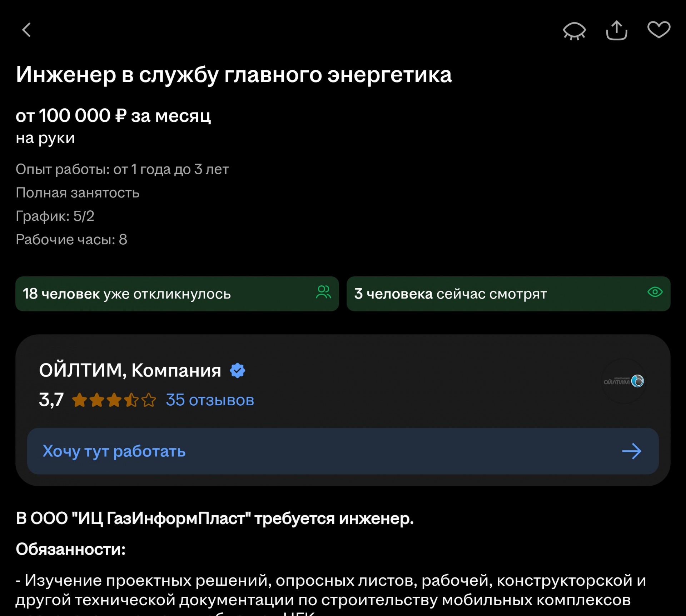Open the ОЙЛТИМ, Компания employer page
686x616 pixels.
(130, 370)
